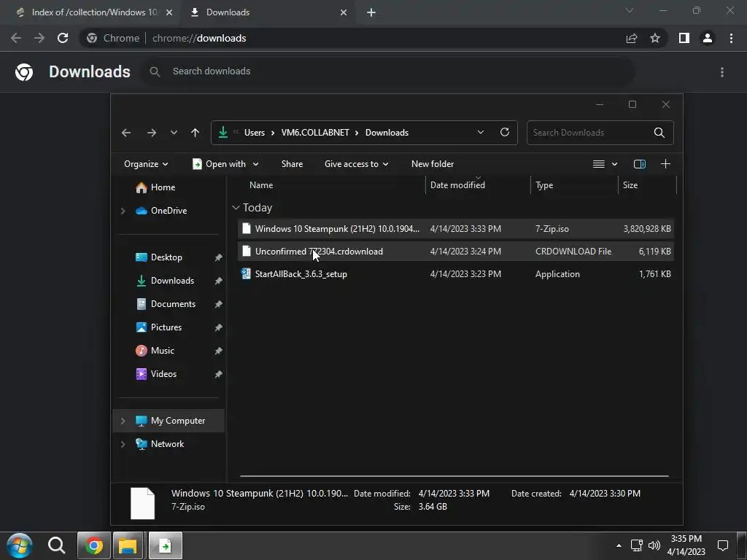Screen dimensions: 747x560
Task: Click Share in the Explorer toolbar
Action: 292,164
